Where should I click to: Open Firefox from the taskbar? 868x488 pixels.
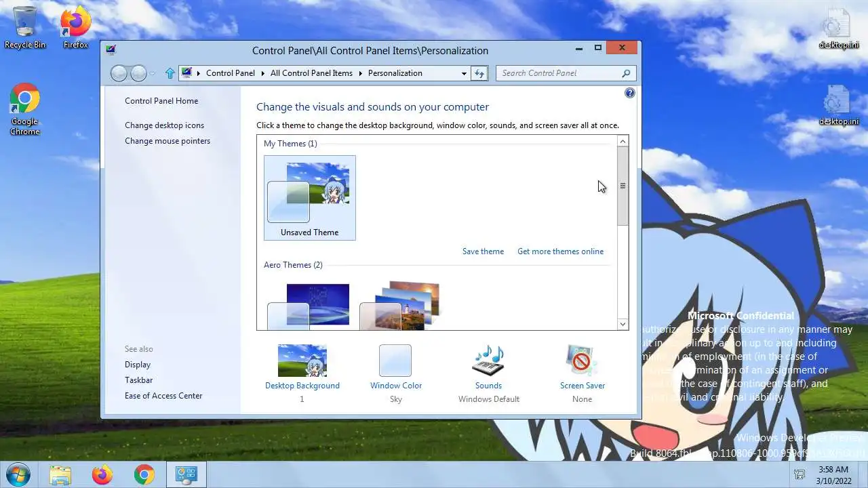(x=102, y=475)
